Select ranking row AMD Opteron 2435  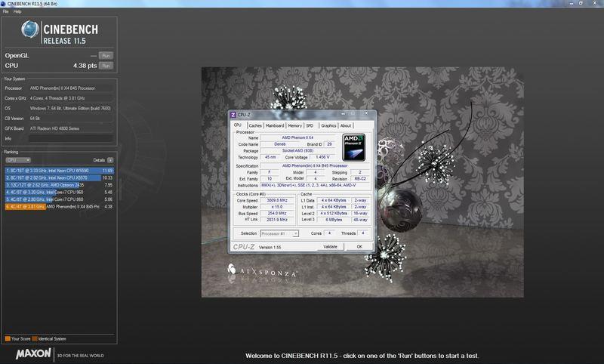pyautogui.click(x=60, y=185)
